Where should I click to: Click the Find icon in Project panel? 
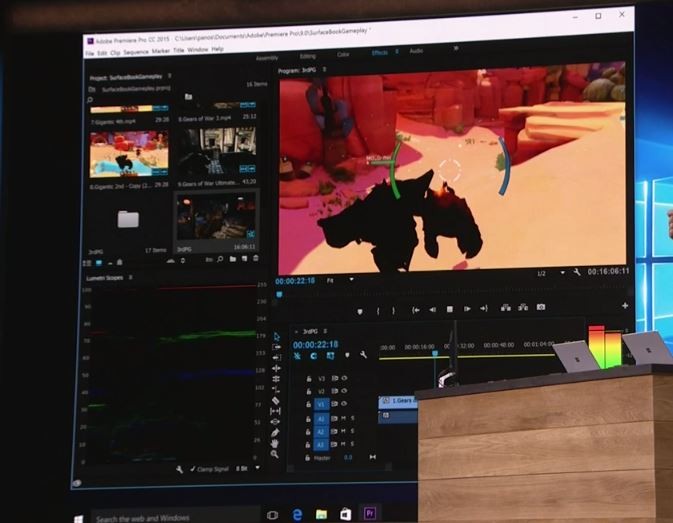(x=220, y=259)
